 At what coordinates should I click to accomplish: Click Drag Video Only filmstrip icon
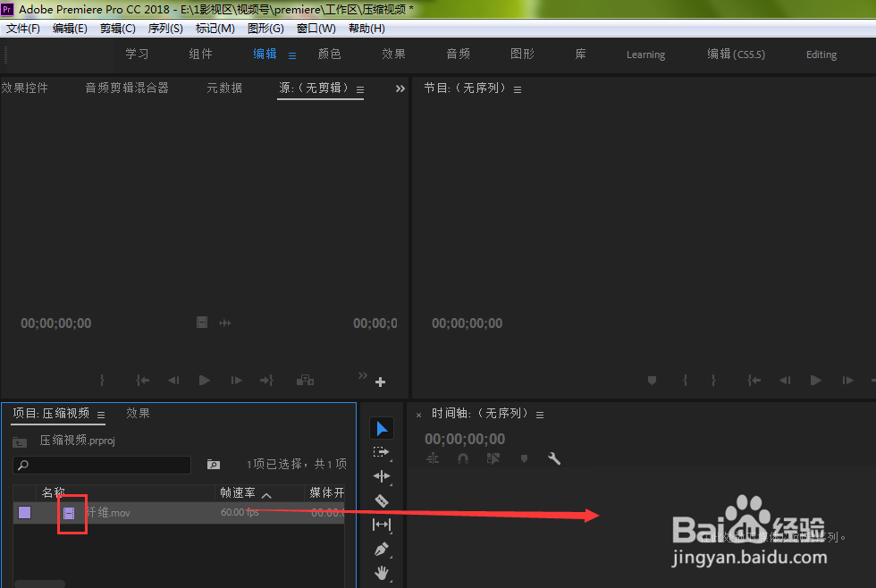[x=202, y=323]
